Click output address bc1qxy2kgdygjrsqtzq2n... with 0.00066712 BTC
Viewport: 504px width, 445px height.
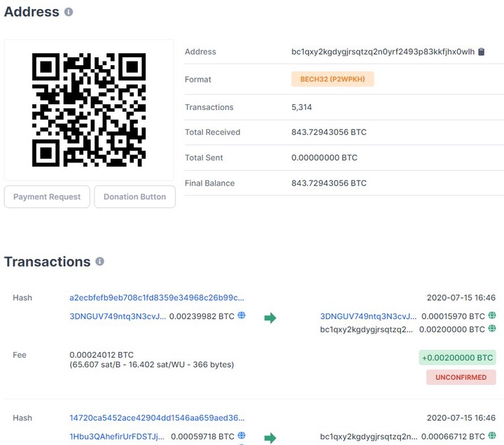pyautogui.click(x=369, y=437)
